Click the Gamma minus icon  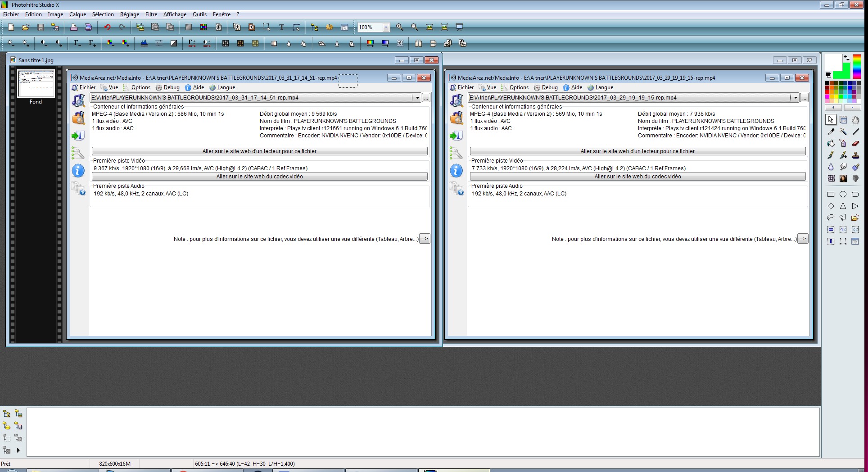pos(77,43)
